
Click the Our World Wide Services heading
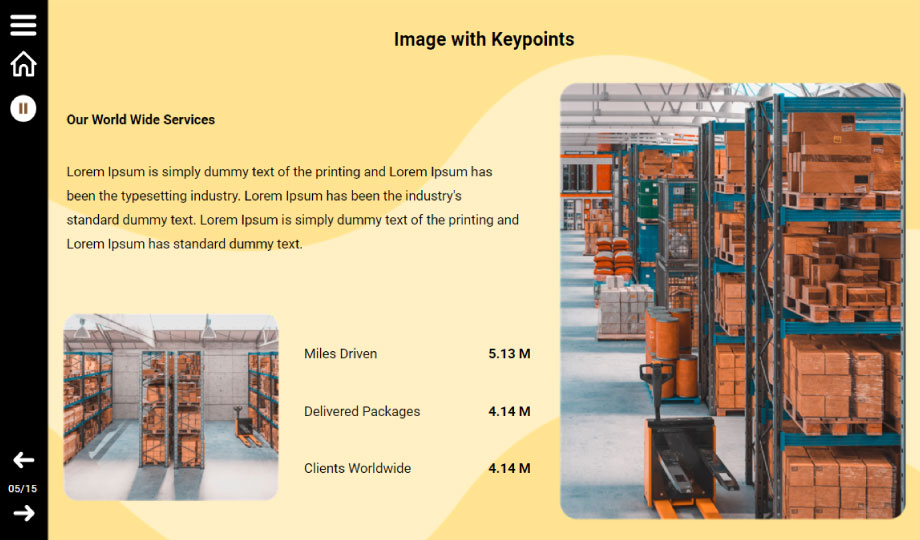click(141, 120)
